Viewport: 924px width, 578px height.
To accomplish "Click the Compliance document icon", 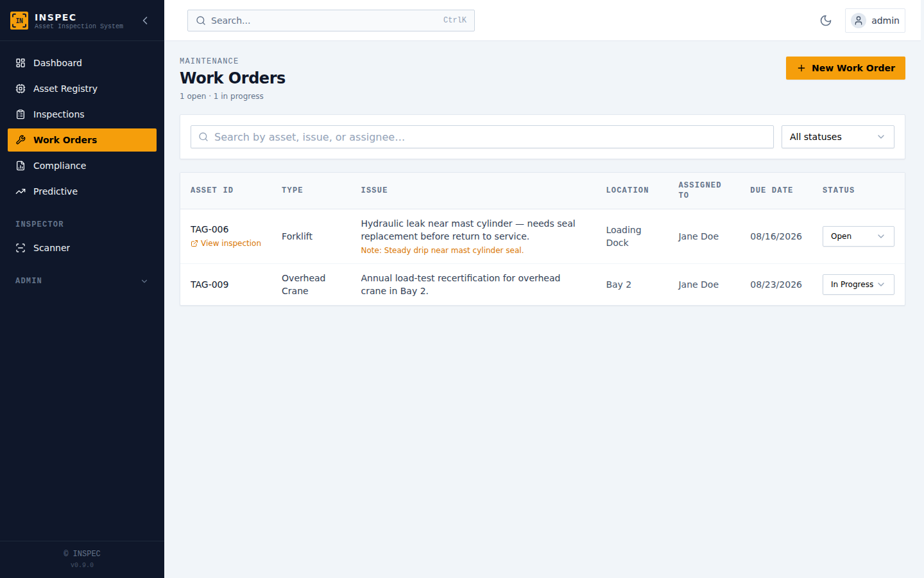I will point(21,166).
